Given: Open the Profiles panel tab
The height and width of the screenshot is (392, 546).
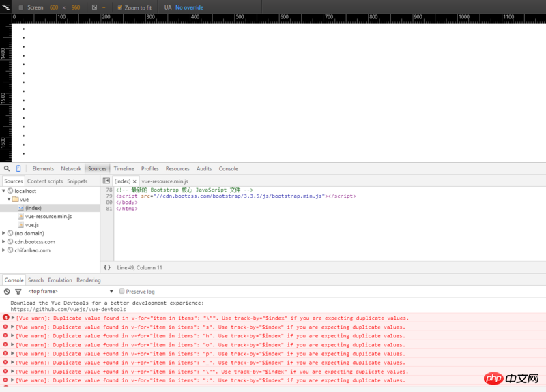Looking at the screenshot, I should pyautogui.click(x=149, y=168).
